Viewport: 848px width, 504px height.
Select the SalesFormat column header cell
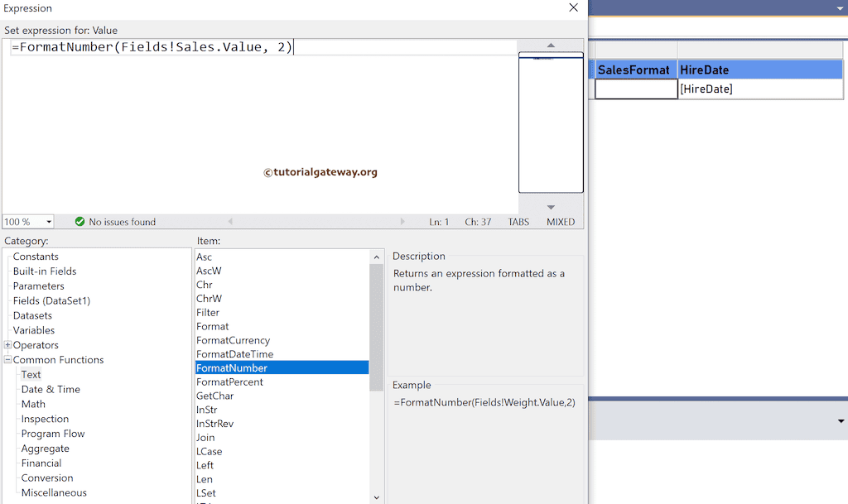point(634,70)
